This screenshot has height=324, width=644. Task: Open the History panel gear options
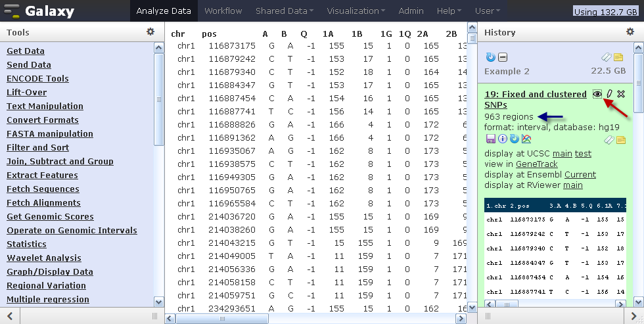(630, 32)
